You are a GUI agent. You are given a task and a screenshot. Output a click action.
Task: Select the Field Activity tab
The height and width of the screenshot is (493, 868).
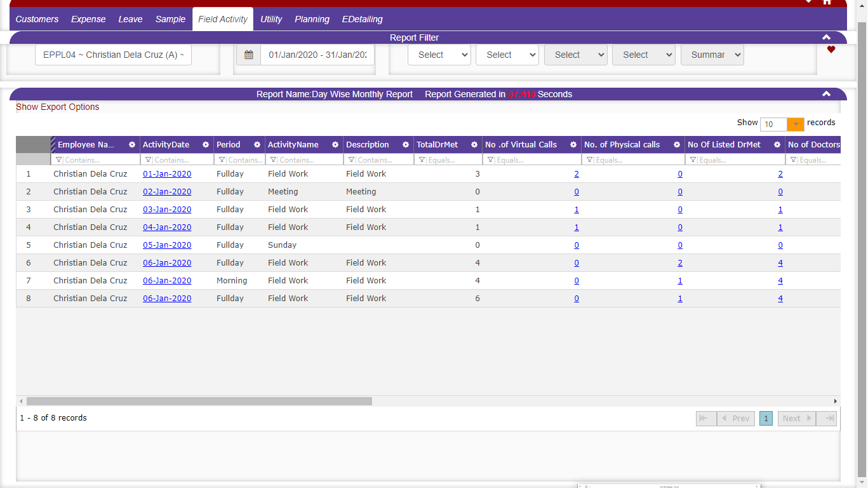pos(223,19)
